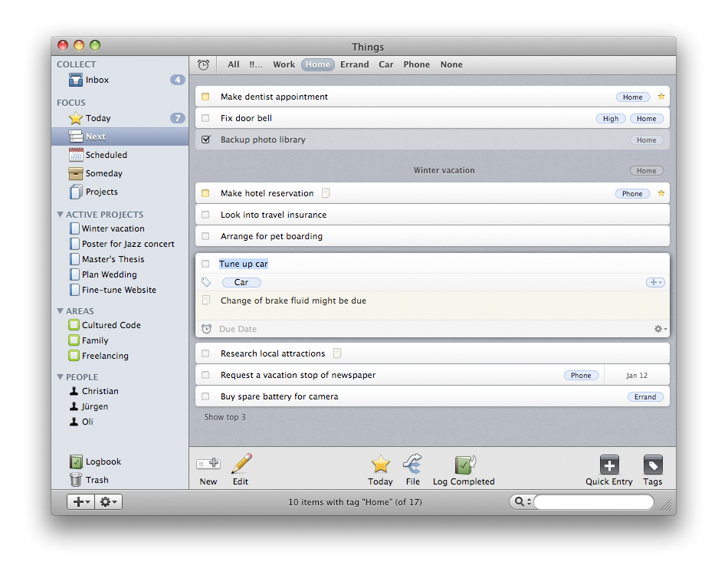The width and height of the screenshot is (728, 575).
Task: Click the star on Make dentist appointment
Action: tap(661, 97)
